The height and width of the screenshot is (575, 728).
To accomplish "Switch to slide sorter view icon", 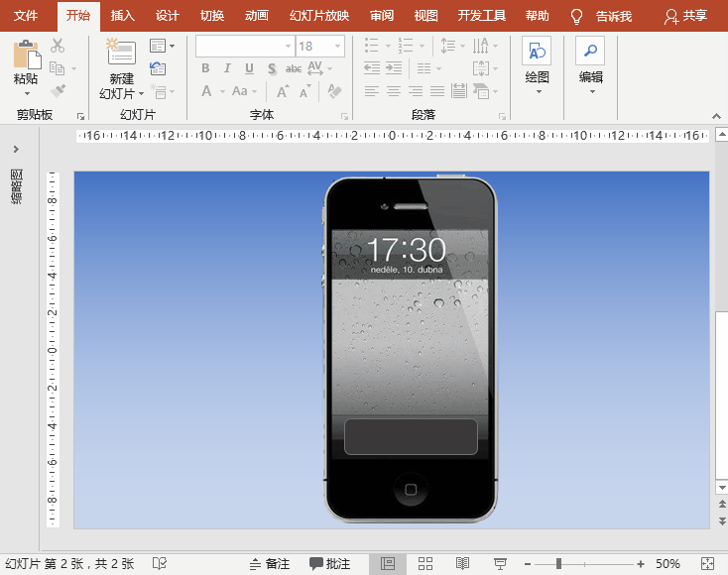I will [425, 563].
